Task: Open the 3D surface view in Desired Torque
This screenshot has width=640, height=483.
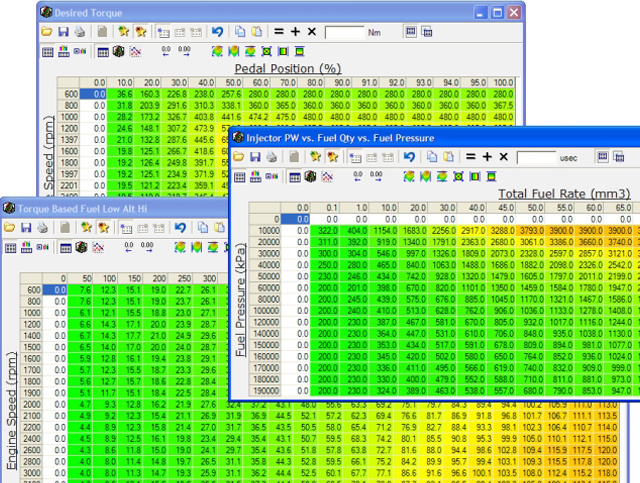Action: [119, 51]
